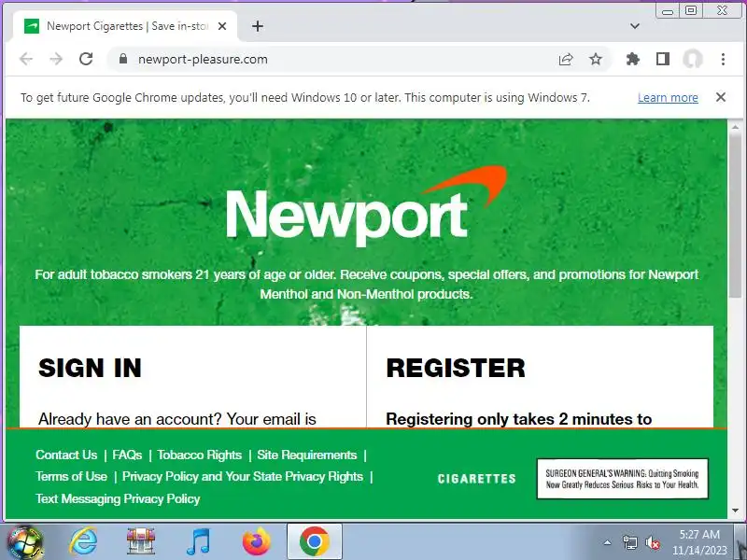Reload the Newport page

tap(86, 59)
